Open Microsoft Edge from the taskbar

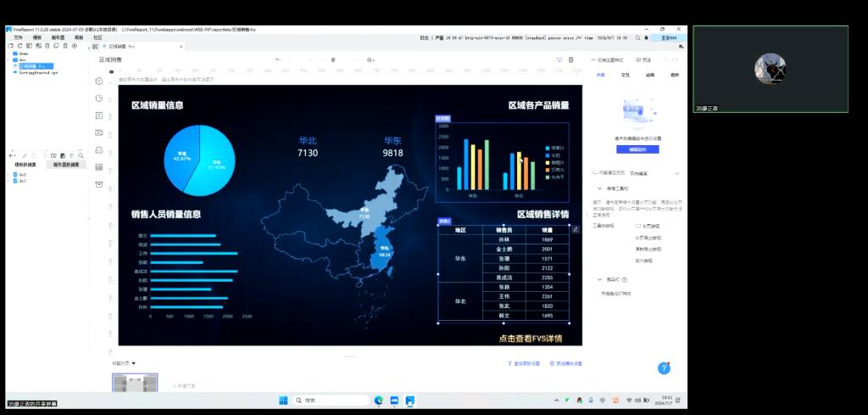tap(379, 400)
